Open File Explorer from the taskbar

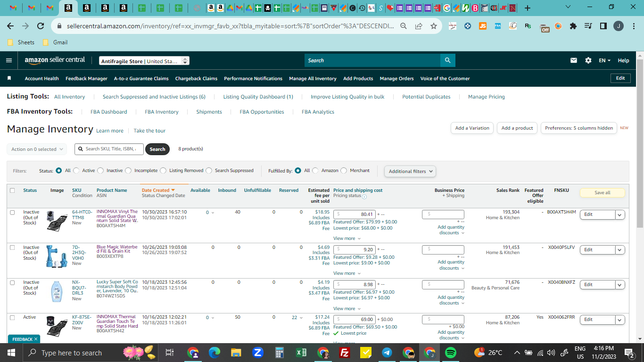point(236,353)
